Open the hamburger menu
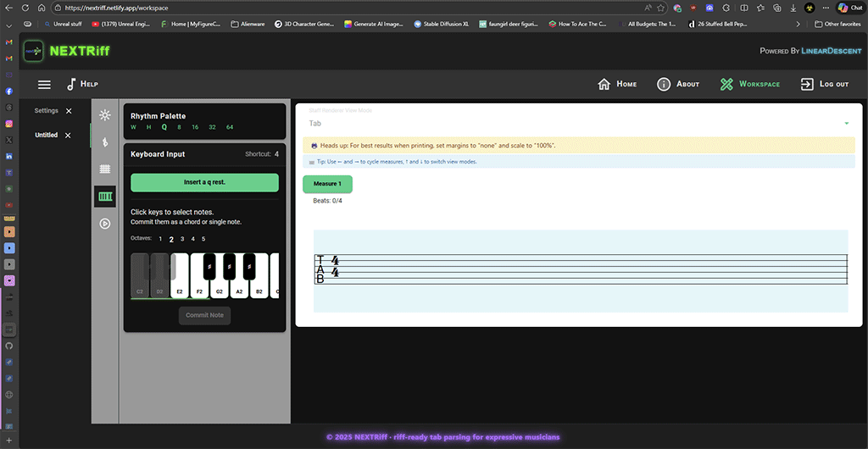Image resolution: width=868 pixels, height=449 pixels. pos(44,85)
